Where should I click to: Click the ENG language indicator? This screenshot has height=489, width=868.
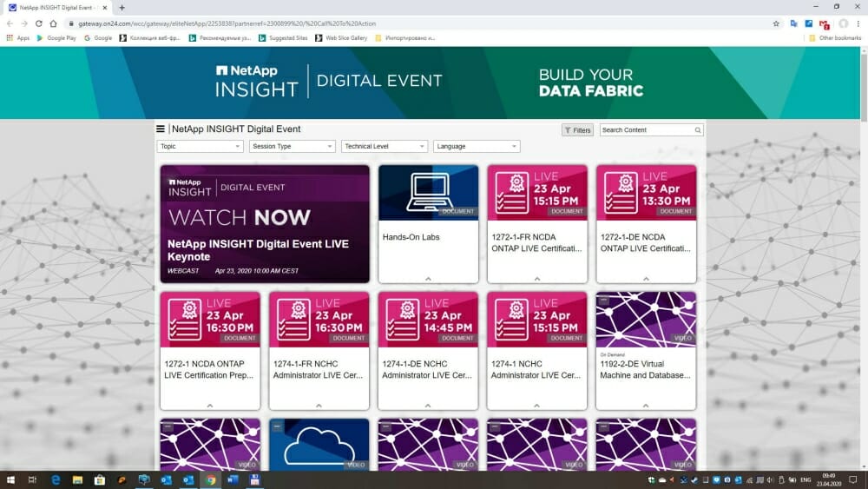(806, 479)
